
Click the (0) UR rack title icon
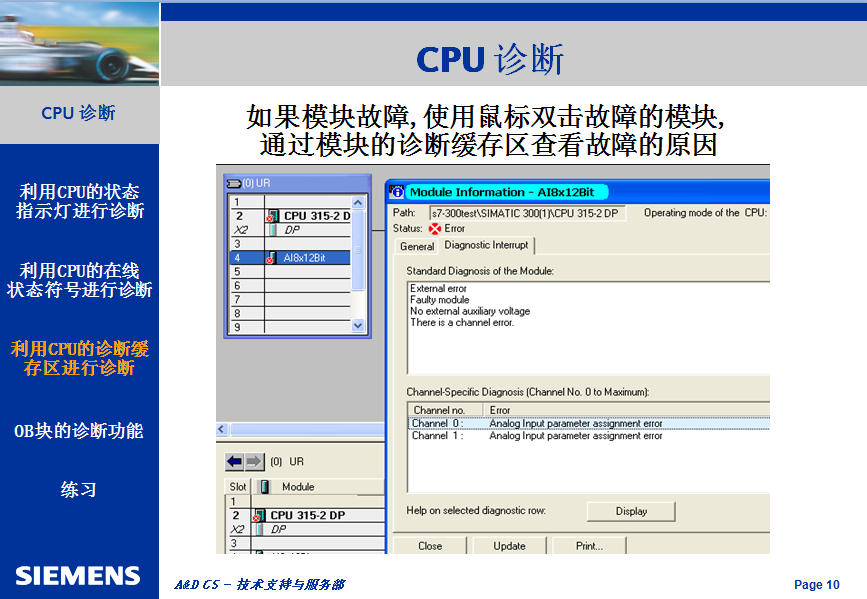point(234,183)
